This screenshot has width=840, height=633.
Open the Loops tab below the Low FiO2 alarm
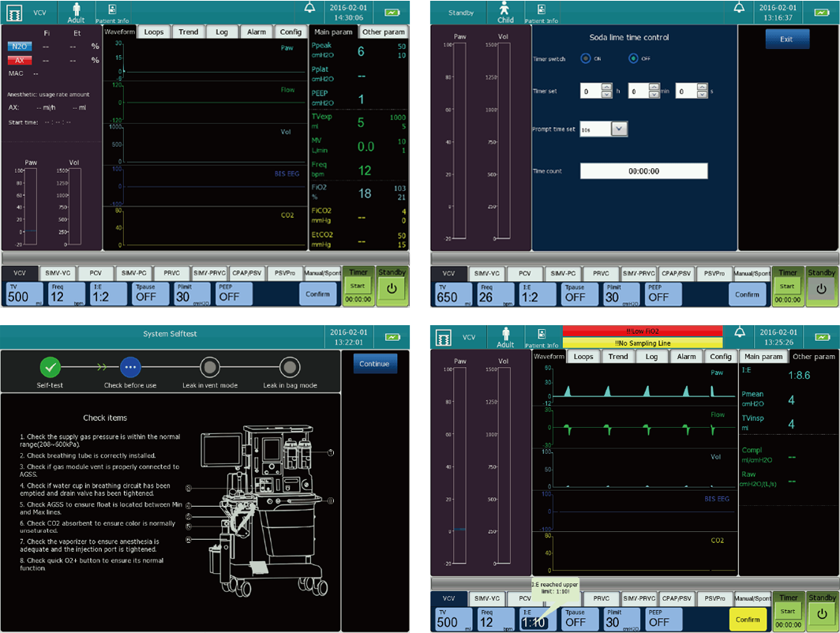click(x=583, y=357)
